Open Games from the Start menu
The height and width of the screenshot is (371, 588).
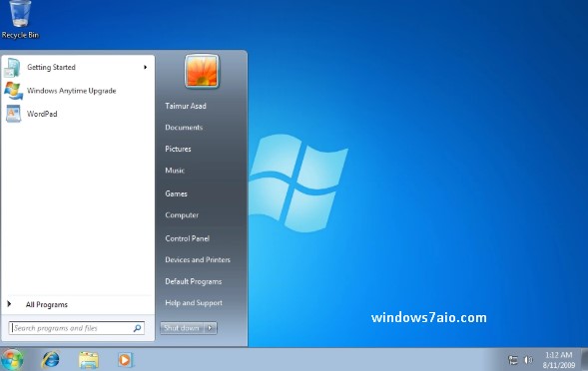pos(177,193)
